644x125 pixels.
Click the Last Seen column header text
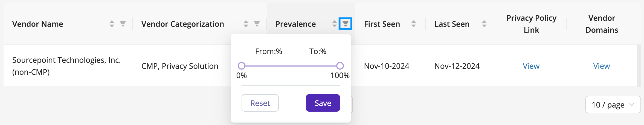coord(452,24)
